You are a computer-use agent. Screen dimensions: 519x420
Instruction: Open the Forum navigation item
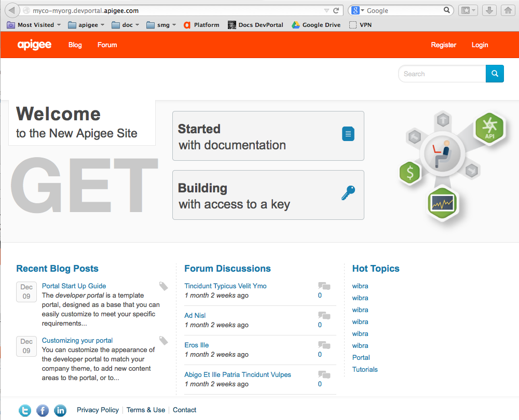click(x=107, y=45)
